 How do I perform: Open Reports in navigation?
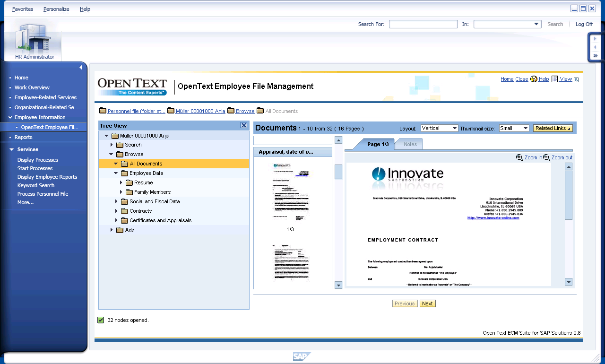point(24,137)
